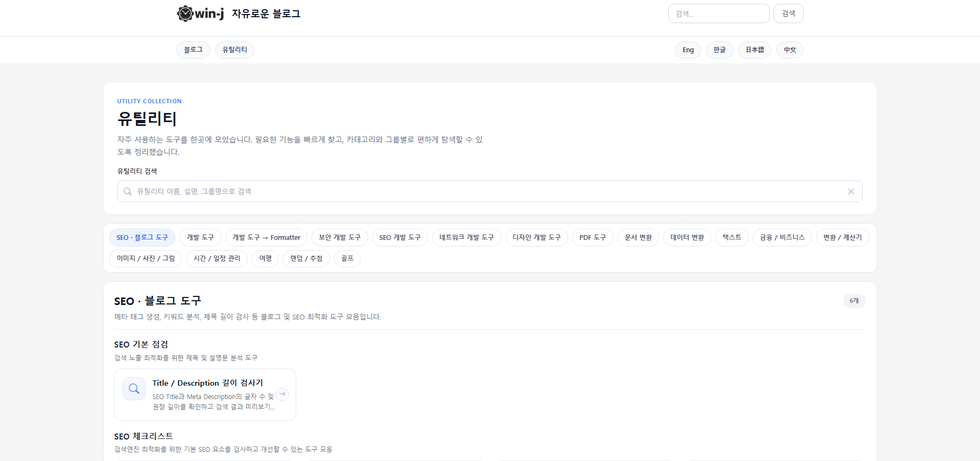Select the 랜덤 / 추첨 chip

point(306,259)
